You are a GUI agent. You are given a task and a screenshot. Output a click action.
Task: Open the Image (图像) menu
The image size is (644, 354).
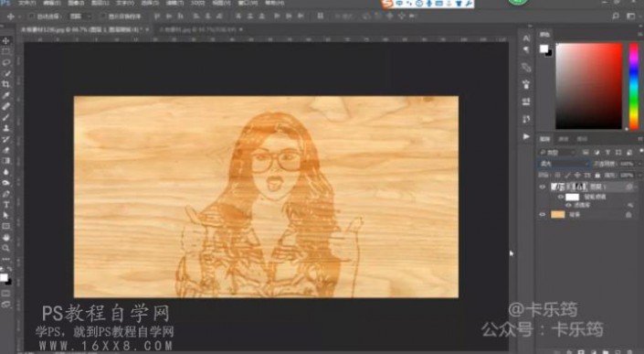(76, 3)
